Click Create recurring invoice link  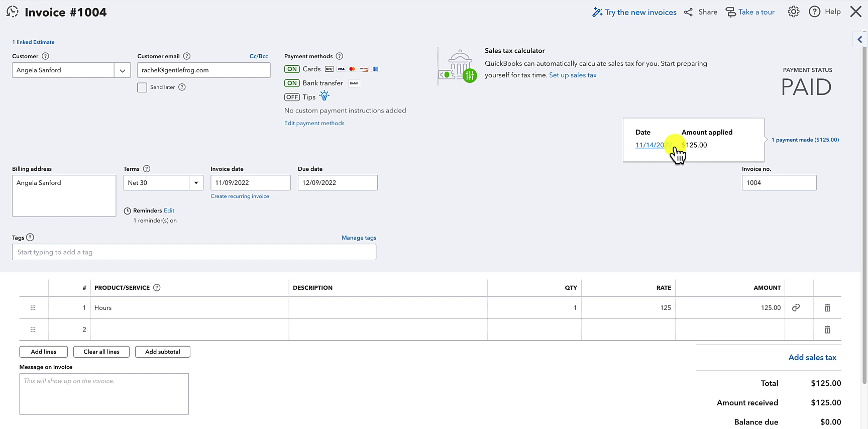[240, 196]
